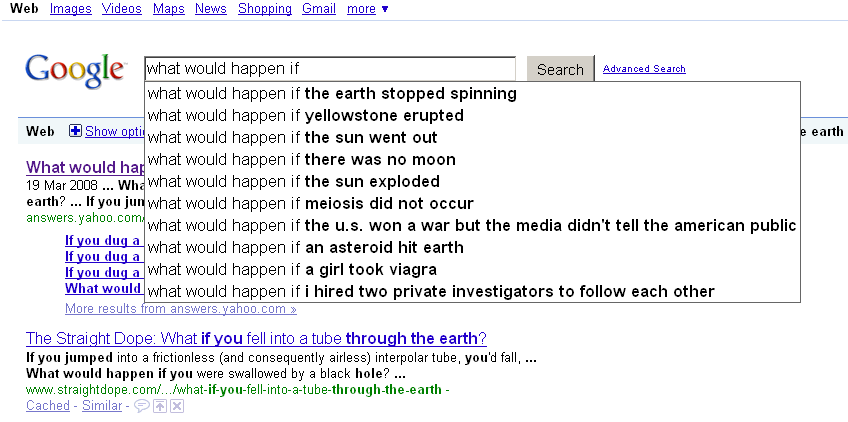848x422 pixels.
Task: Promote the Straight Dope result with up-arrow icon
Action: click(160, 406)
